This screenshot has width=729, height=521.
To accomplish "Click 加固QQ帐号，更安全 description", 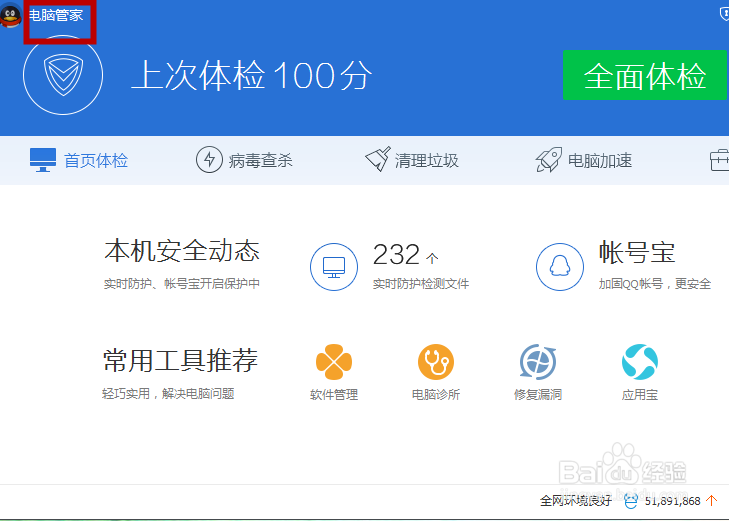I will click(x=655, y=284).
